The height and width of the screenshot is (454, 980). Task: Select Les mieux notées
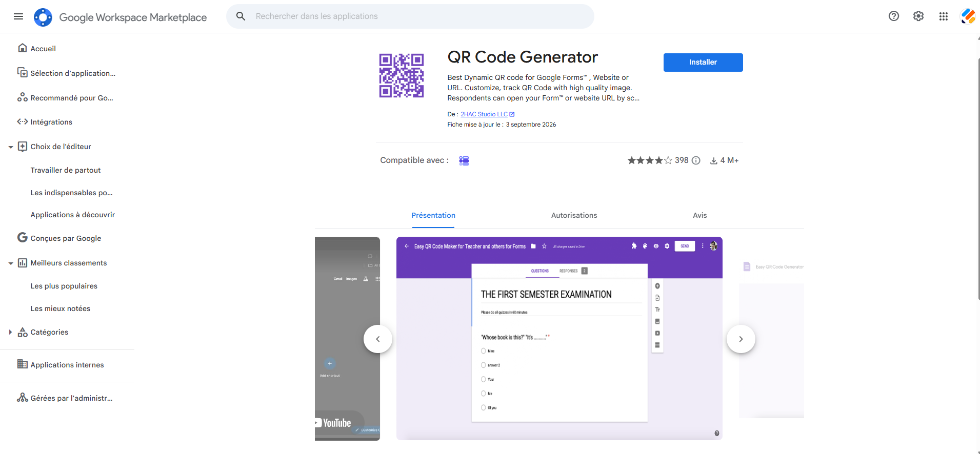click(x=60, y=308)
